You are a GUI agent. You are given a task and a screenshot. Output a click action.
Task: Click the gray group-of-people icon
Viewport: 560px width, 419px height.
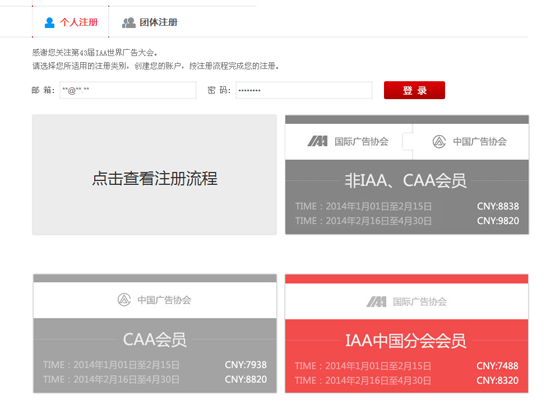(x=129, y=23)
